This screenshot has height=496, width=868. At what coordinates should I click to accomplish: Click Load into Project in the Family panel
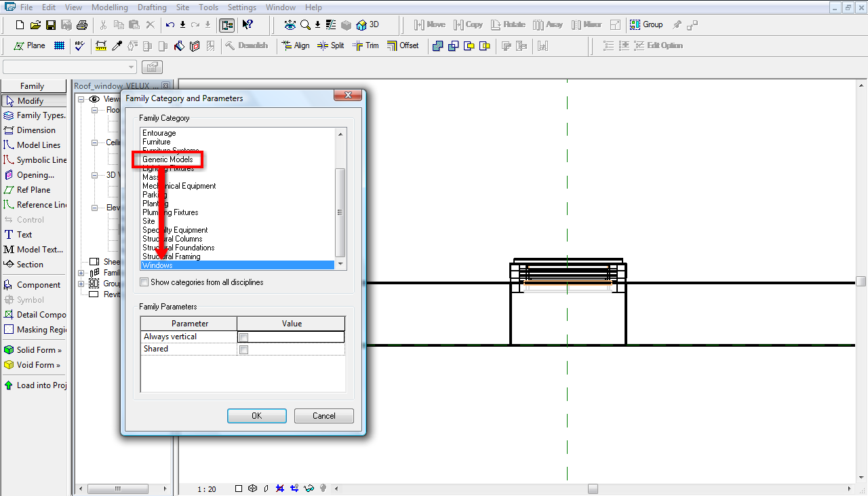[35, 385]
